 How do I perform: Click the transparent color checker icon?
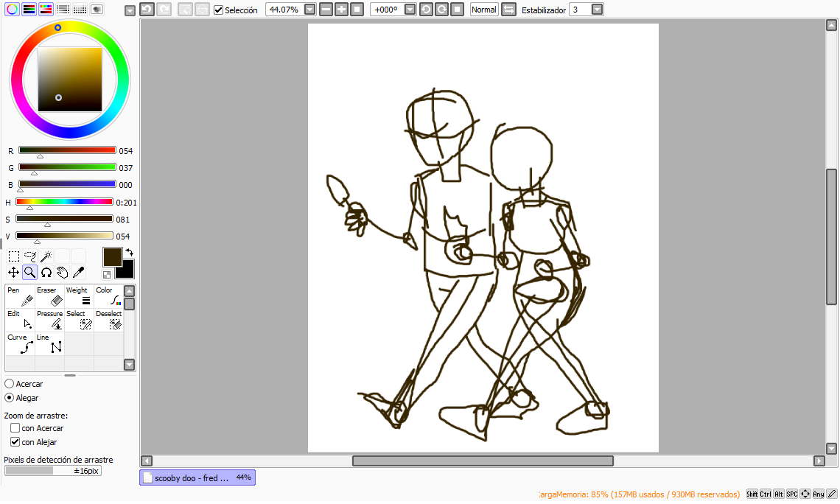107,275
